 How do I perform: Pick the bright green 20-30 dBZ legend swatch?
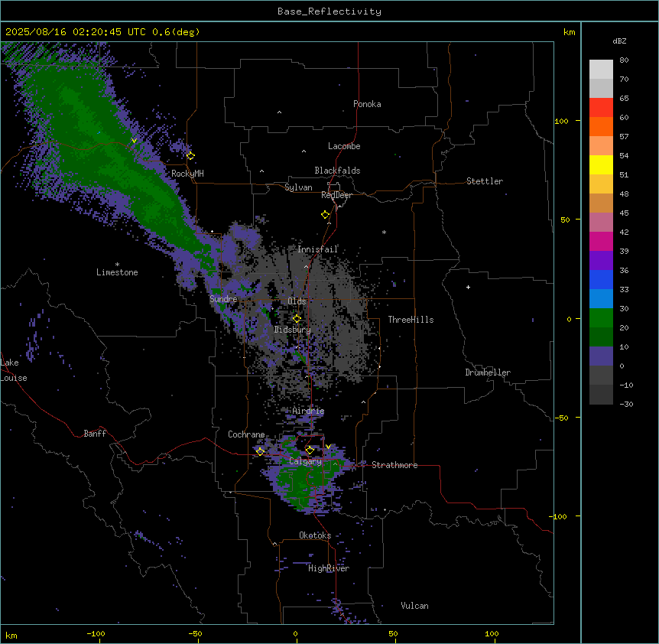tap(601, 318)
